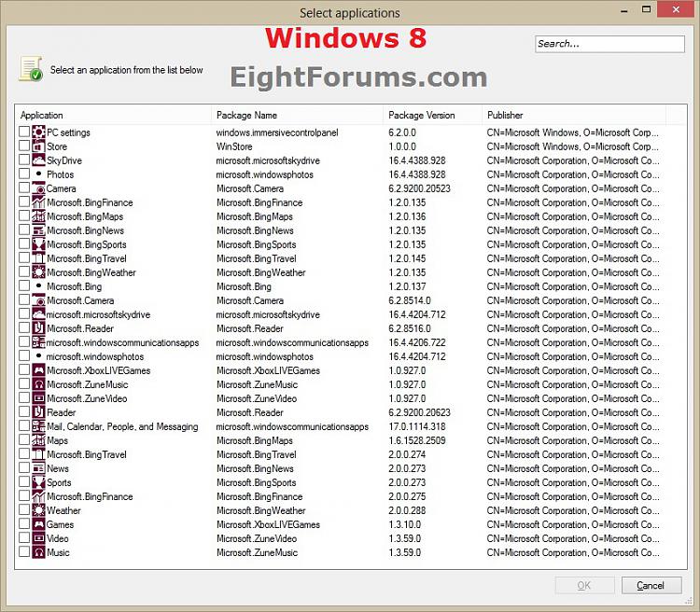The width and height of the screenshot is (700, 612).
Task: Click the SkyDrive cloud icon in the SkyDrive row
Action: (38, 160)
